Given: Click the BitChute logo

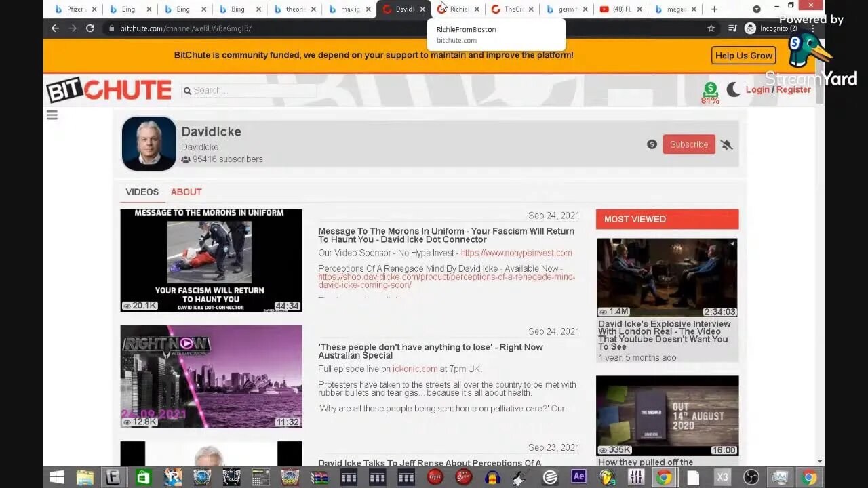Looking at the screenshot, I should click(x=108, y=90).
